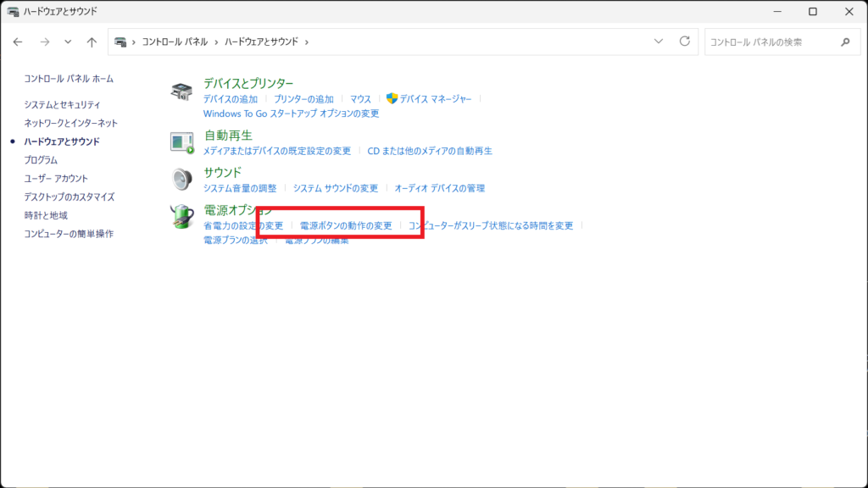The width and height of the screenshot is (868, 488).
Task: Refresh the Control Panel view
Action: 685,42
